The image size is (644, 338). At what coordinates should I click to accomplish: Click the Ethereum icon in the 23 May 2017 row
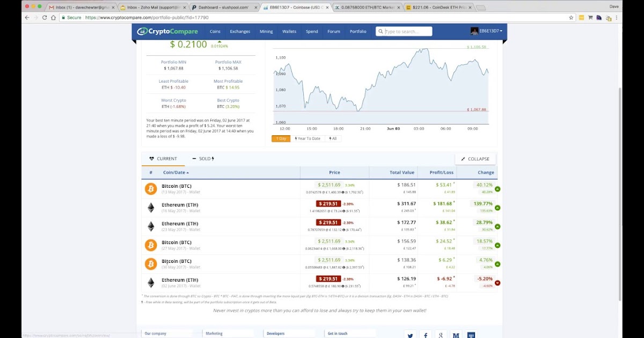151,226
